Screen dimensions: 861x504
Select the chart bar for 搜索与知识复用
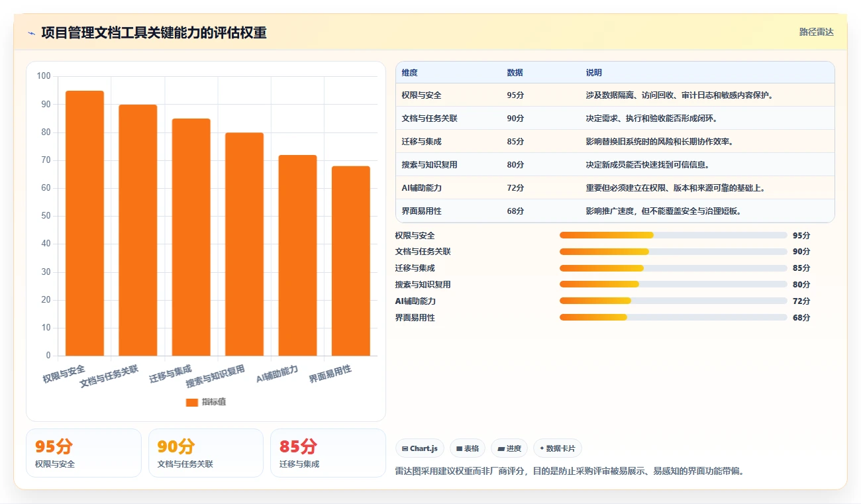click(x=244, y=244)
